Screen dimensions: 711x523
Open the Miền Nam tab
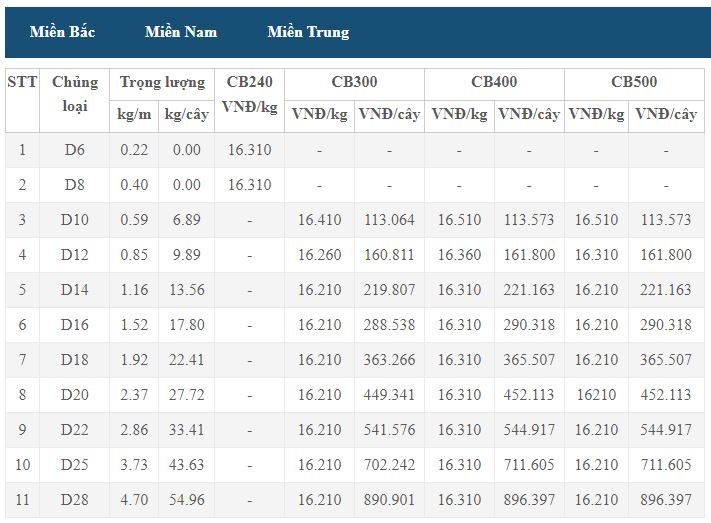tap(181, 32)
